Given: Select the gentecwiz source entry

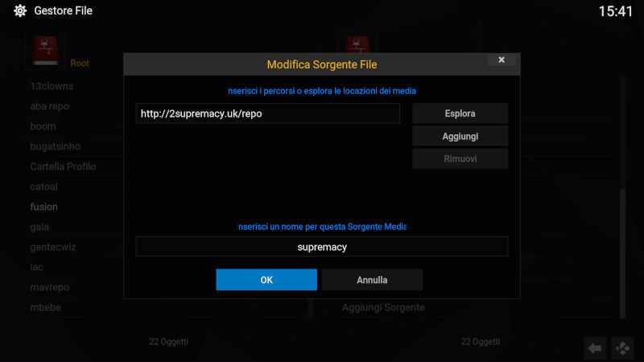Looking at the screenshot, I should tap(53, 247).
